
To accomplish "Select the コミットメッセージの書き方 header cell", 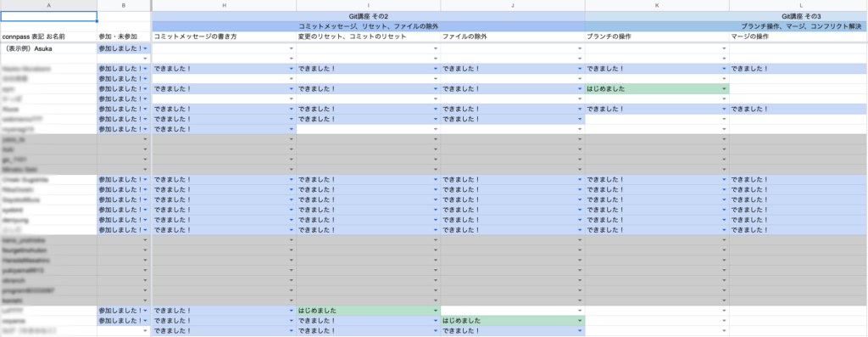I will pyautogui.click(x=224, y=37).
